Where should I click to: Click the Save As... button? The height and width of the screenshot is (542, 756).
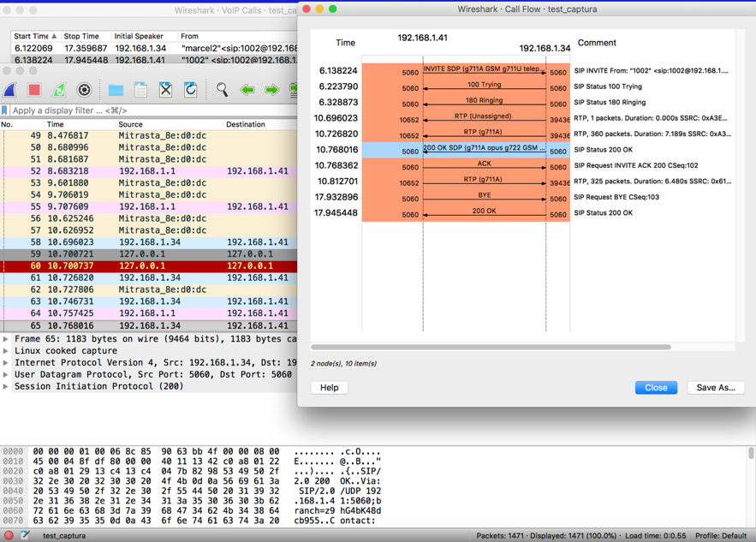[x=715, y=388]
